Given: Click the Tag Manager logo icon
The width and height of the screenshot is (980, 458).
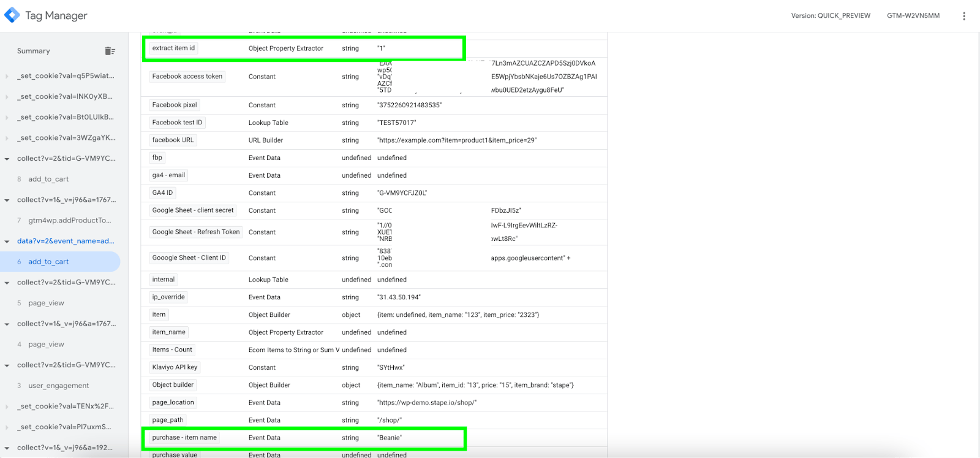Looking at the screenshot, I should coord(12,15).
